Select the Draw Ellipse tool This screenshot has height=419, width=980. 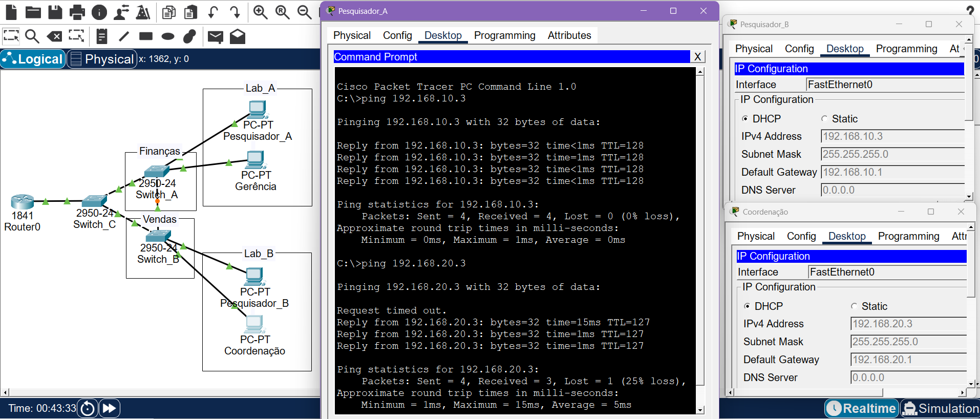(x=168, y=36)
